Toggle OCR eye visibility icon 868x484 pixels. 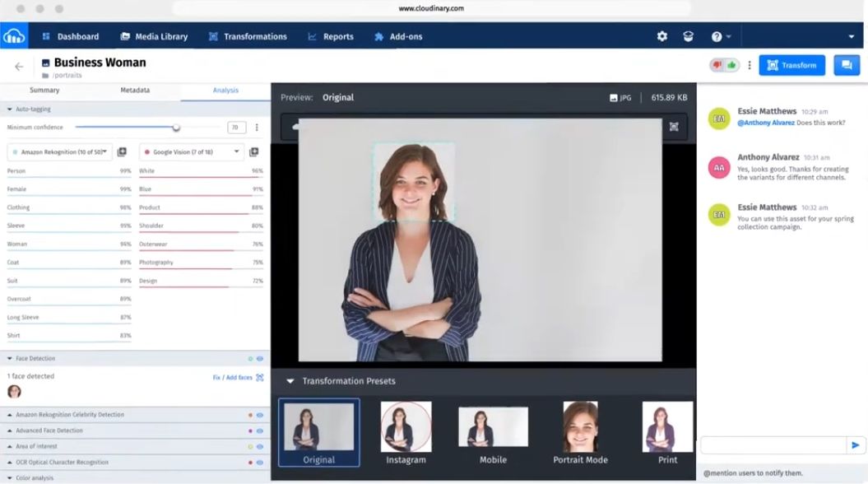coord(260,463)
